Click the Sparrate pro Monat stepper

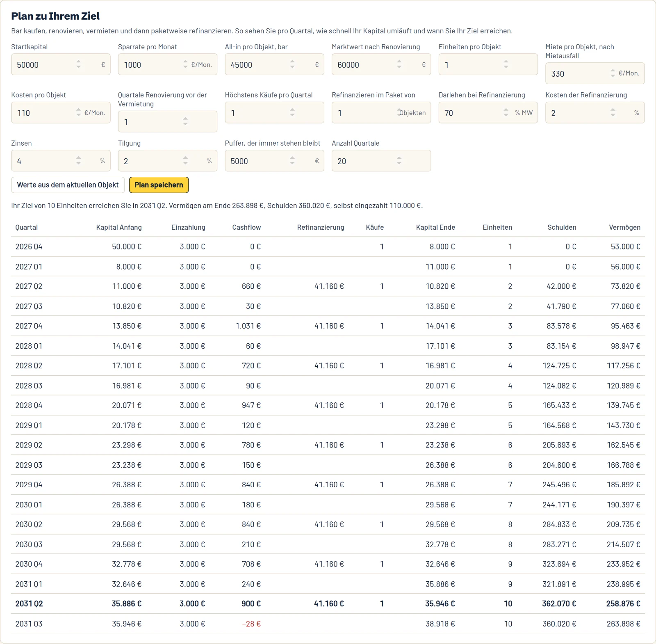point(185,64)
